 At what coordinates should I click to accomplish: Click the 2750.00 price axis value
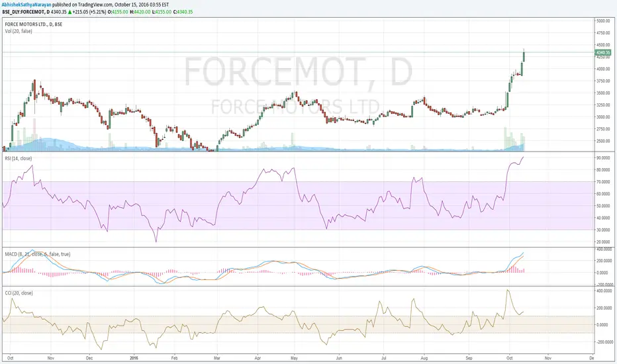603,129
